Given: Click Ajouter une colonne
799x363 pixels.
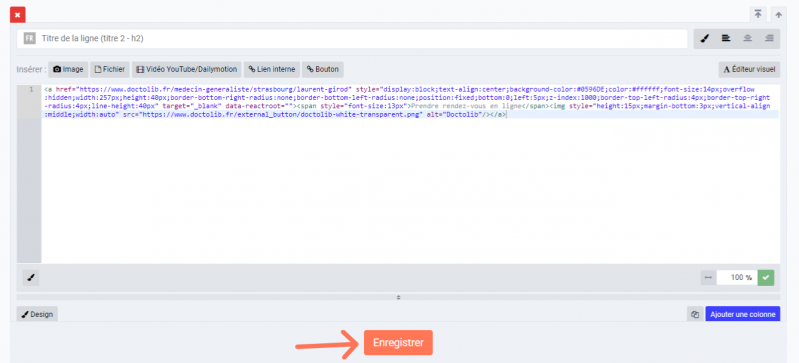Looking at the screenshot, I should click(742, 314).
